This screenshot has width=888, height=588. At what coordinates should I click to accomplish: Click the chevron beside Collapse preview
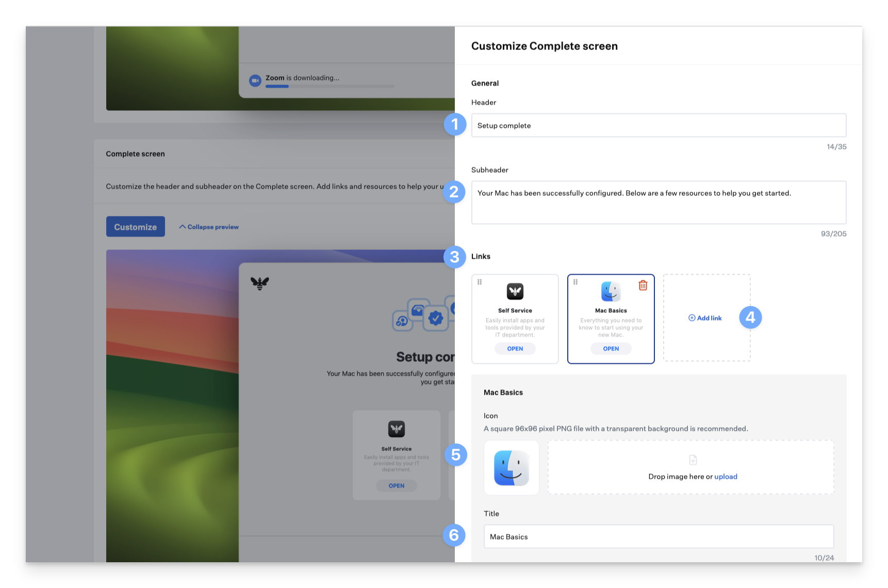(182, 227)
